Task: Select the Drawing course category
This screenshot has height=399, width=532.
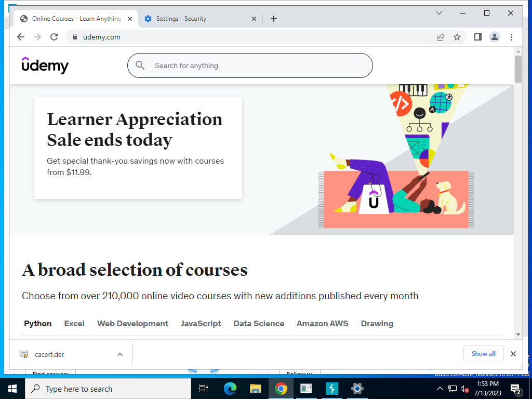Action: tap(377, 324)
